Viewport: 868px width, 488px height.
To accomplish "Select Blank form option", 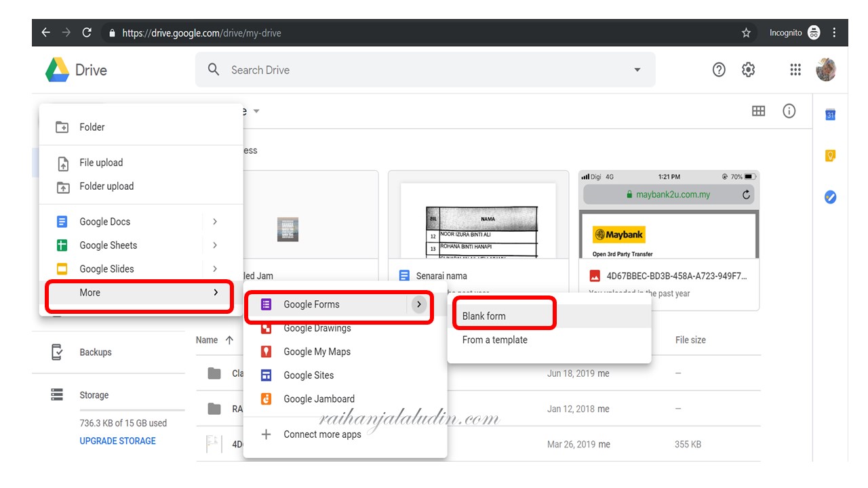I will pos(549,316).
